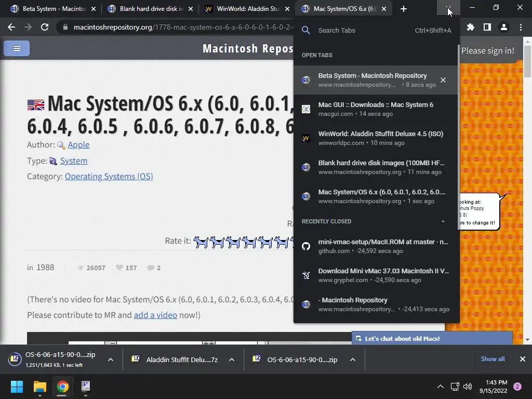
Task: Close the downloads shelf bar
Action: pos(523,359)
